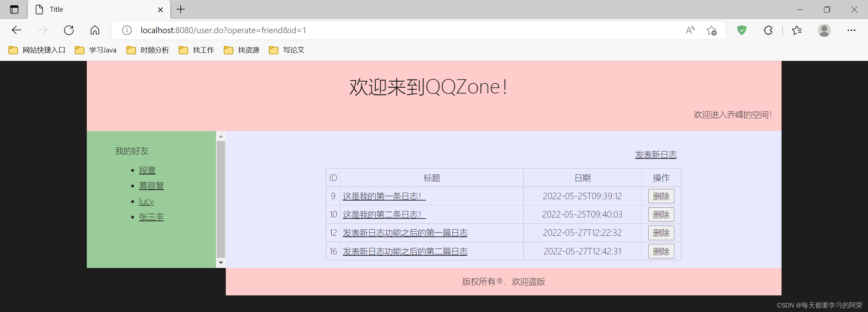Click the friends panel scroll down arrow

pos(221,263)
